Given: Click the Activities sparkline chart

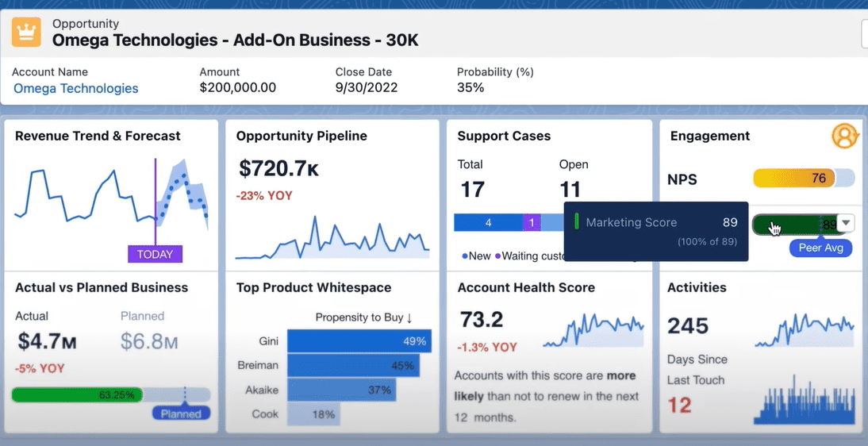Looking at the screenshot, I should pos(805,330).
